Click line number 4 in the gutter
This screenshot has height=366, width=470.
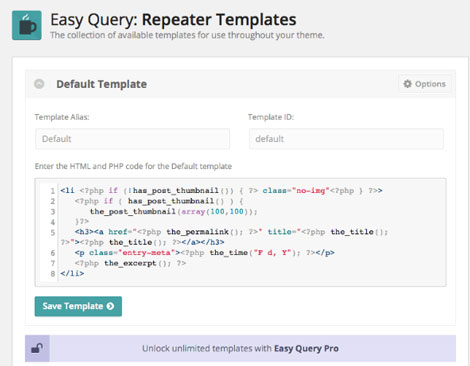[53, 222]
